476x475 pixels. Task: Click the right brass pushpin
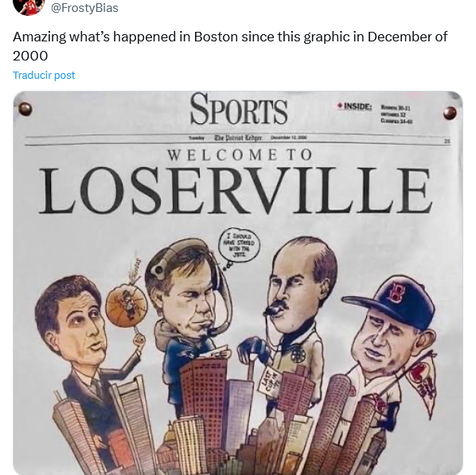pos(450,113)
